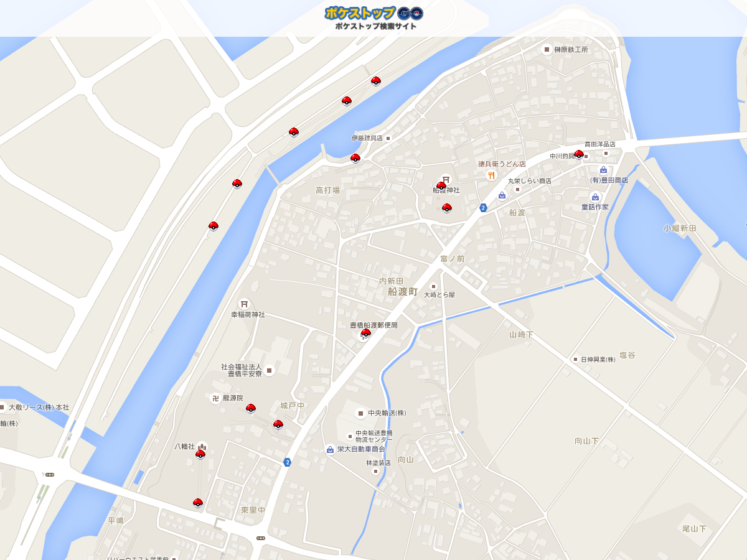
Task: Click the 大崎とら屋 place marker
Action: (434, 286)
